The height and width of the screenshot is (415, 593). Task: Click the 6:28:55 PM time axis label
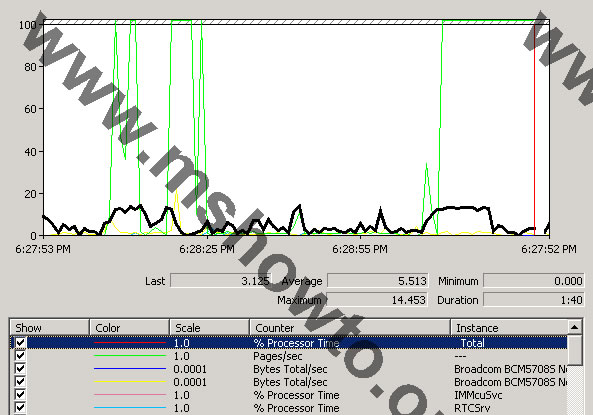(x=360, y=249)
